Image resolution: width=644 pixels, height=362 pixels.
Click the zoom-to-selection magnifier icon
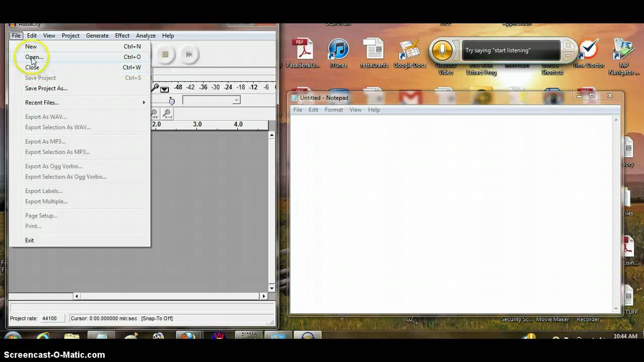coord(155,114)
